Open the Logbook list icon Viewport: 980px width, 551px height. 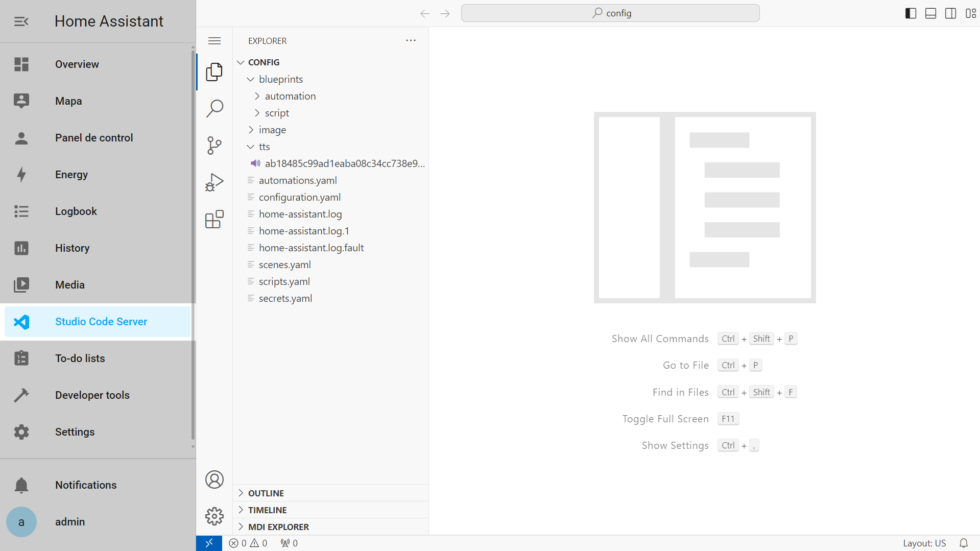click(x=21, y=211)
